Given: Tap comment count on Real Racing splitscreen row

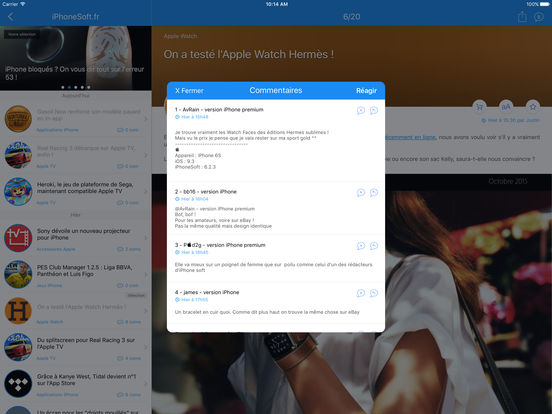Looking at the screenshot, I should pos(128,358).
